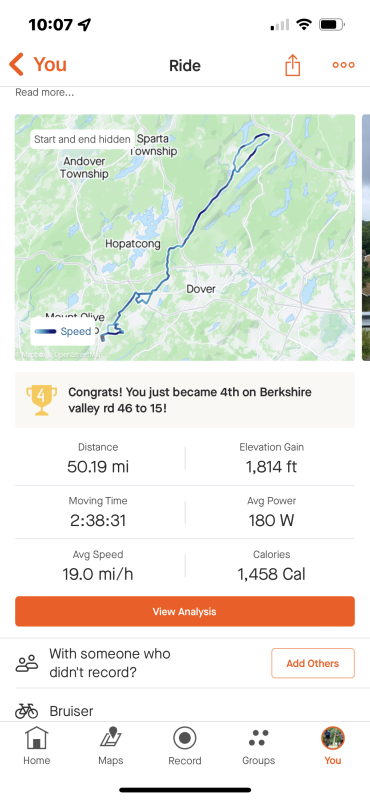Tap the people icon beside 'With someone who'

[27, 663]
